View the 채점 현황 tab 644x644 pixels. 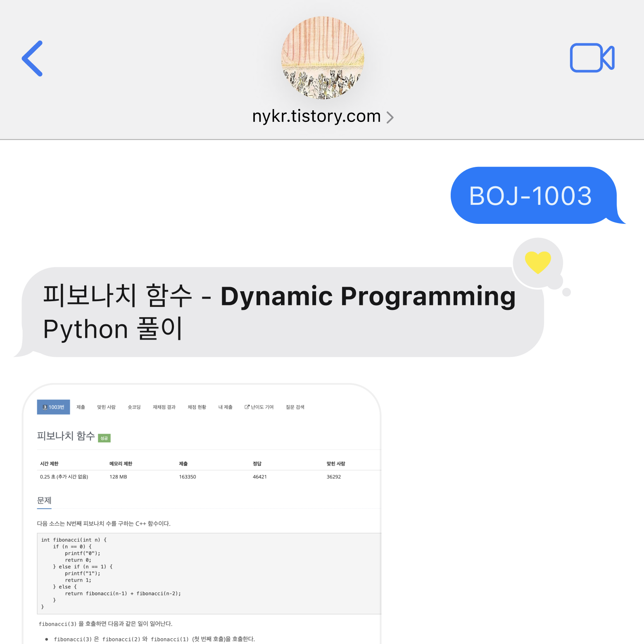click(x=197, y=407)
